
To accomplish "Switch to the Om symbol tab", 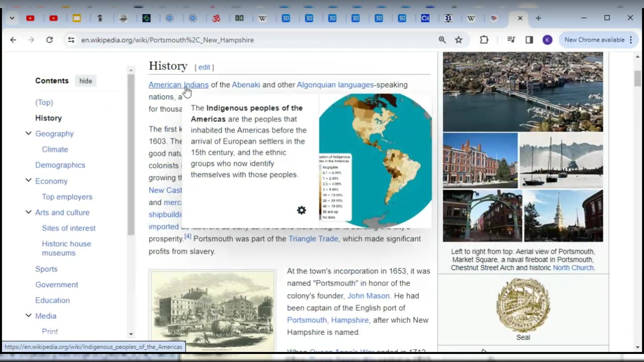I will 216,18.
